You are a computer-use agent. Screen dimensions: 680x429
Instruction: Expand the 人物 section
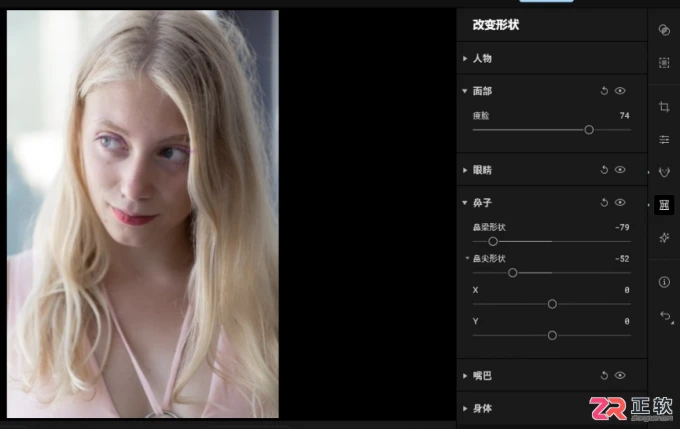coord(465,59)
